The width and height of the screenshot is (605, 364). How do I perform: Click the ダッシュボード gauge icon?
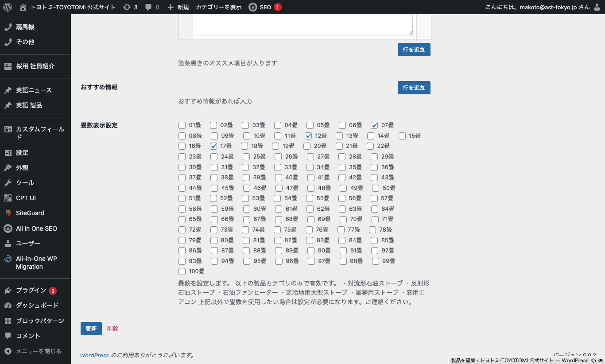tap(8, 306)
